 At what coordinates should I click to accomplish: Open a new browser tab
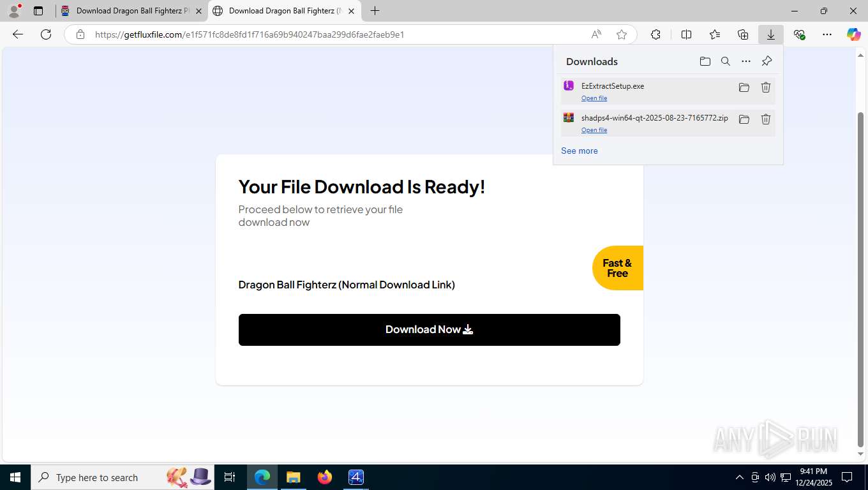click(375, 11)
